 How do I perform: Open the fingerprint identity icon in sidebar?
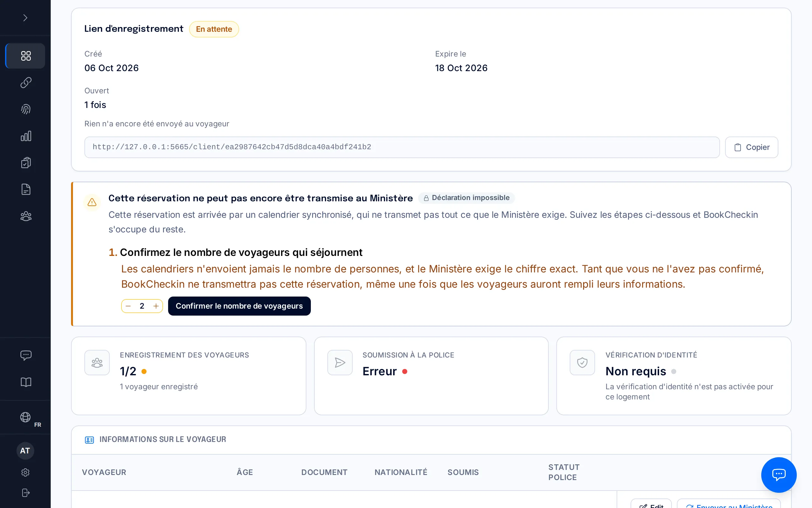tap(25, 109)
